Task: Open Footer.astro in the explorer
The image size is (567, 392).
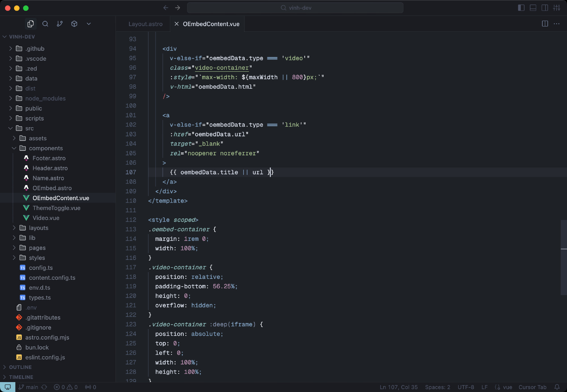Action: [x=58, y=158]
